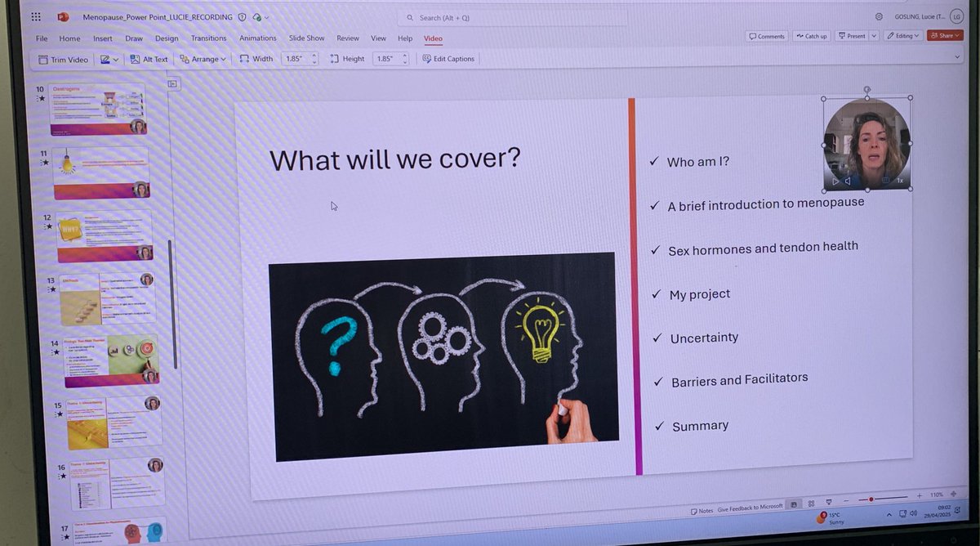Click the 'What will we cover?' title
Image resolution: width=980 pixels, height=546 pixels.
(x=395, y=158)
